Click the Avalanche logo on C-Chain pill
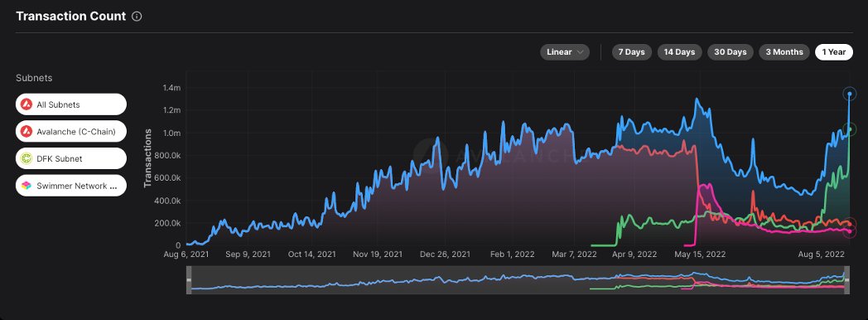This screenshot has height=320, width=868. [x=27, y=131]
